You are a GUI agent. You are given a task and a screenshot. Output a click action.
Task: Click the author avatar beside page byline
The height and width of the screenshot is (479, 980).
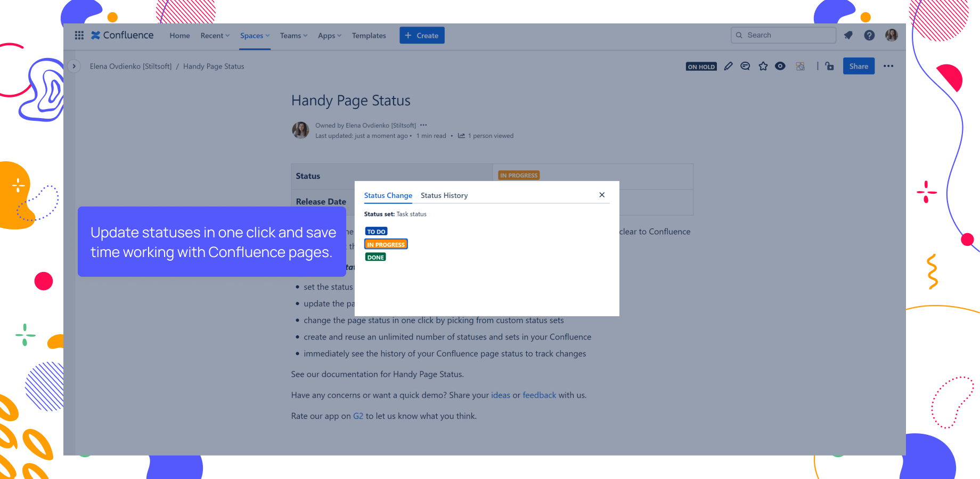(x=300, y=130)
